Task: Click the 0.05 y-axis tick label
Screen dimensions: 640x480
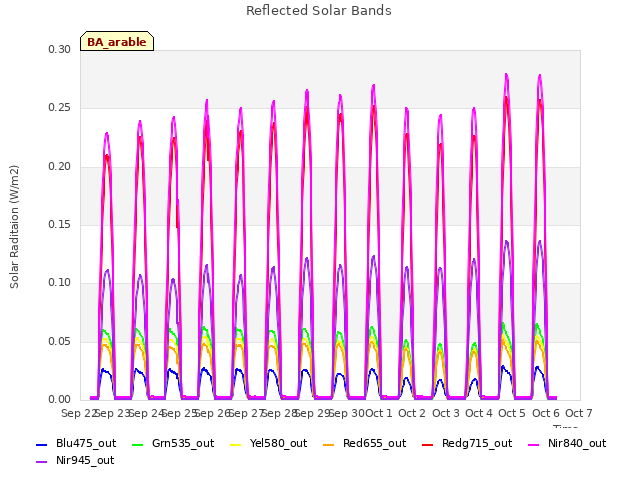Action: [x=60, y=341]
